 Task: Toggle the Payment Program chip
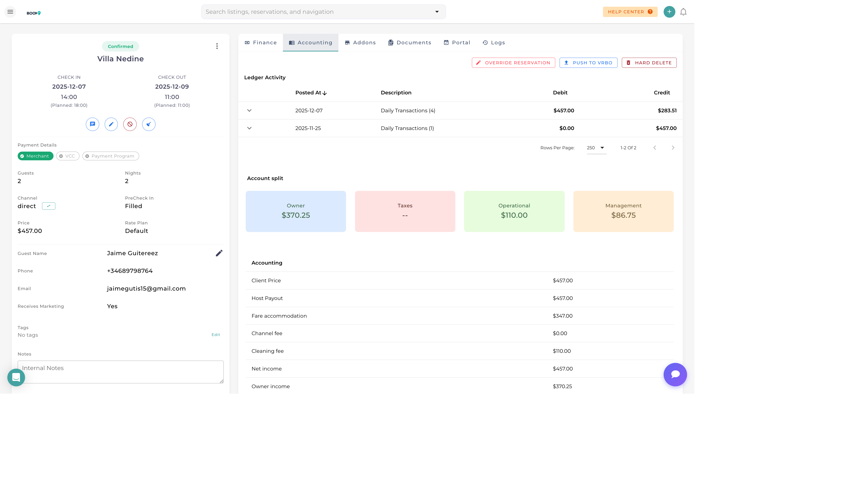[x=110, y=156]
